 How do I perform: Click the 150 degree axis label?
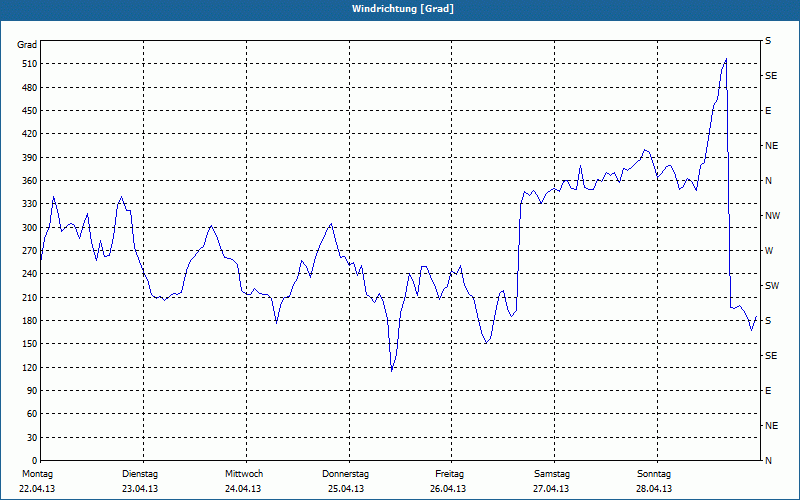tap(30, 343)
